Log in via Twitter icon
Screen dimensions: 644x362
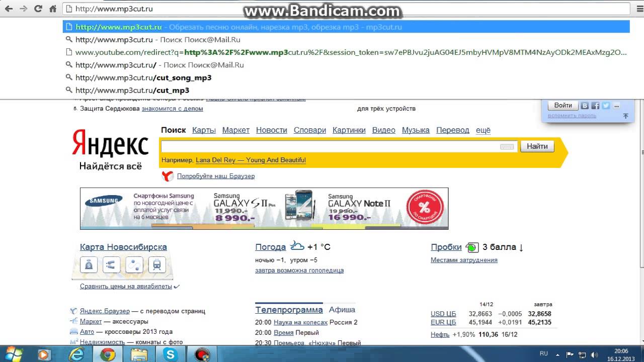(606, 106)
